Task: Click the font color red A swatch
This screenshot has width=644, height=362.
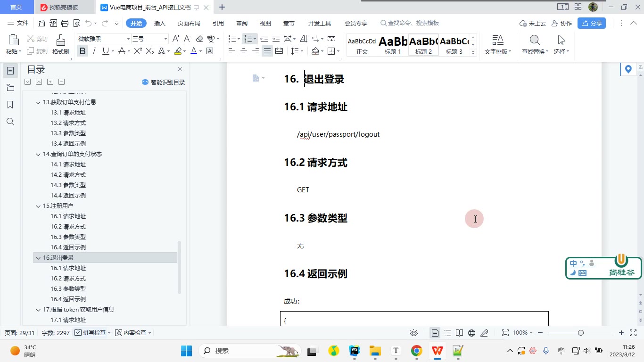Action: click(x=193, y=51)
